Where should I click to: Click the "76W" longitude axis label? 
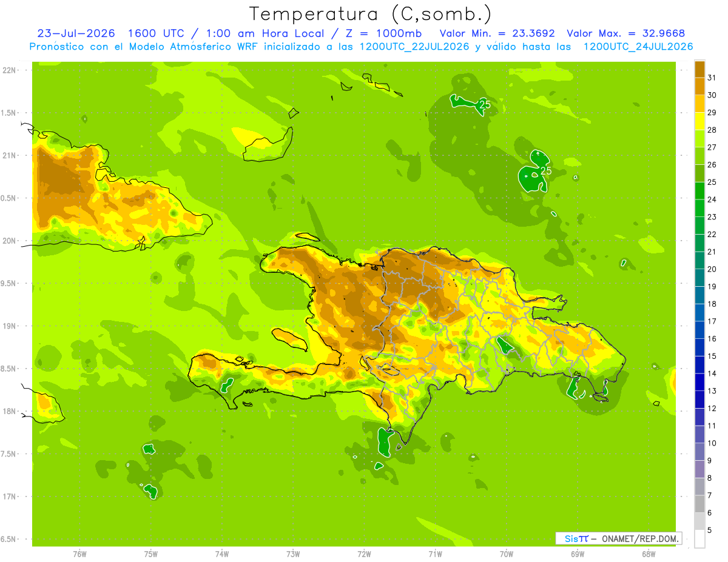tap(79, 554)
